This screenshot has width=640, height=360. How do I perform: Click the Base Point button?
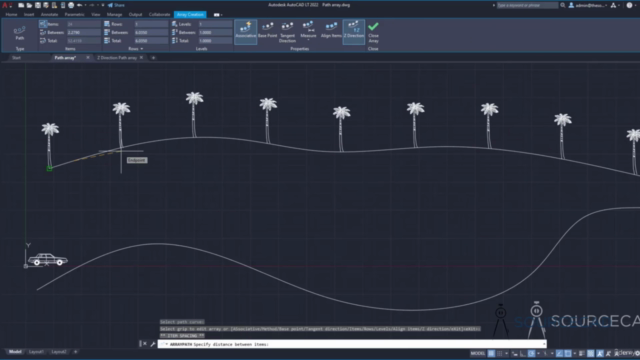[x=268, y=31]
